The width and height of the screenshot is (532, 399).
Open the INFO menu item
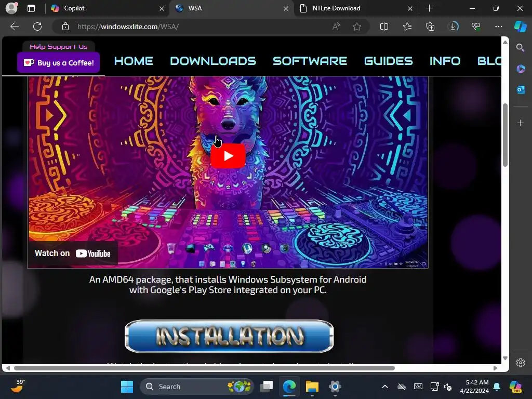pos(445,61)
